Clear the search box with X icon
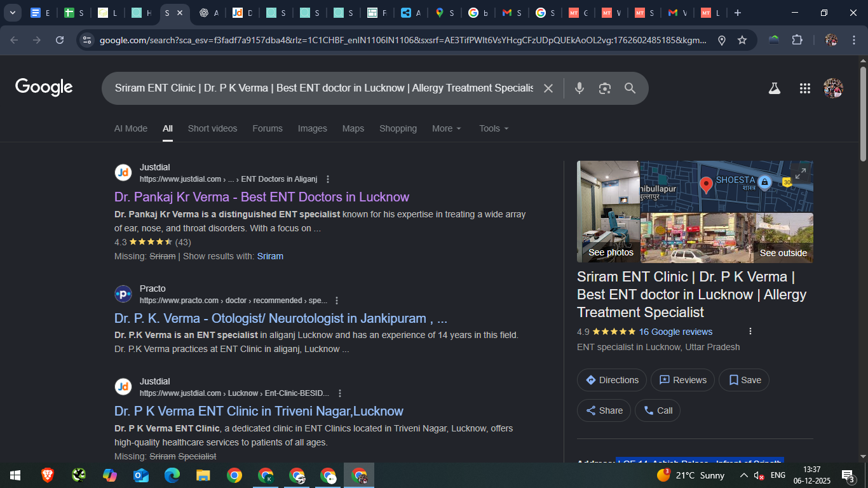868x488 pixels. (548, 88)
